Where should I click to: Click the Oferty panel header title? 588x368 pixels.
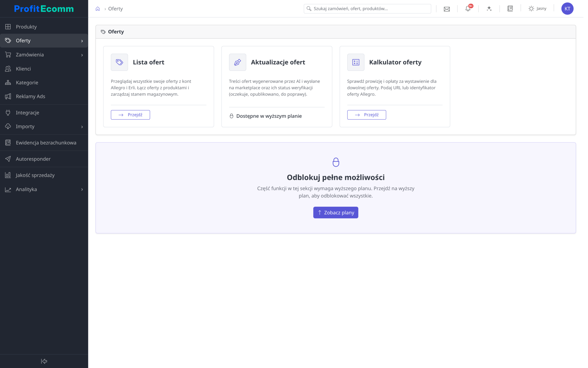[116, 32]
